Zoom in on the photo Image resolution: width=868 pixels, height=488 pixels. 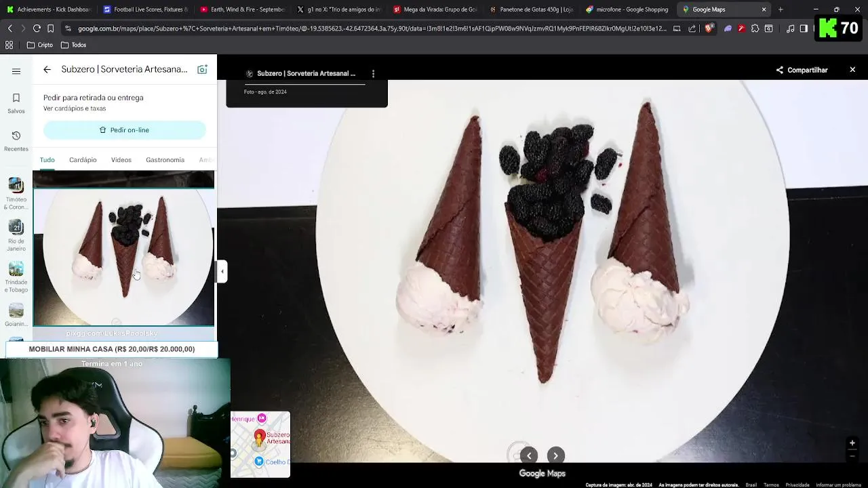(852, 443)
